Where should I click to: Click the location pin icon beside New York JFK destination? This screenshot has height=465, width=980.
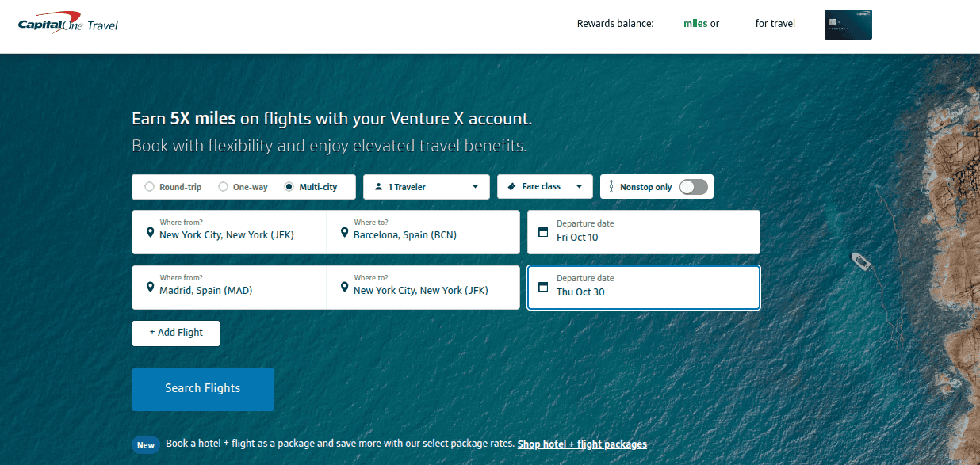(344, 288)
